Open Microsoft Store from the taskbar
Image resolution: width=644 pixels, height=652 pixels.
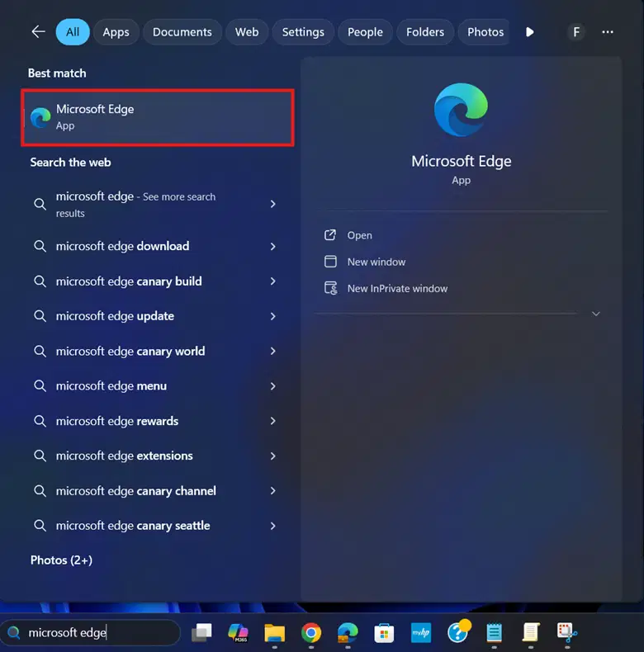tap(384, 632)
